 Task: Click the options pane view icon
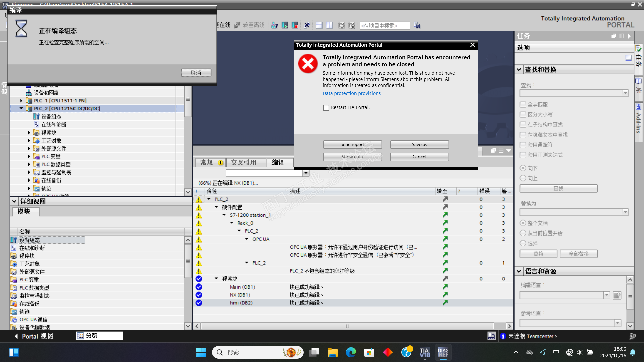pos(628,58)
